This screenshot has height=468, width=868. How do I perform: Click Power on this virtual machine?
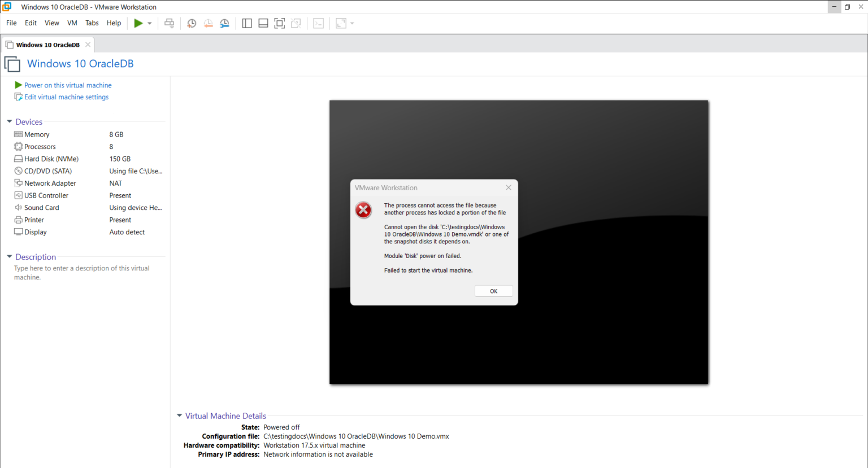coord(68,85)
